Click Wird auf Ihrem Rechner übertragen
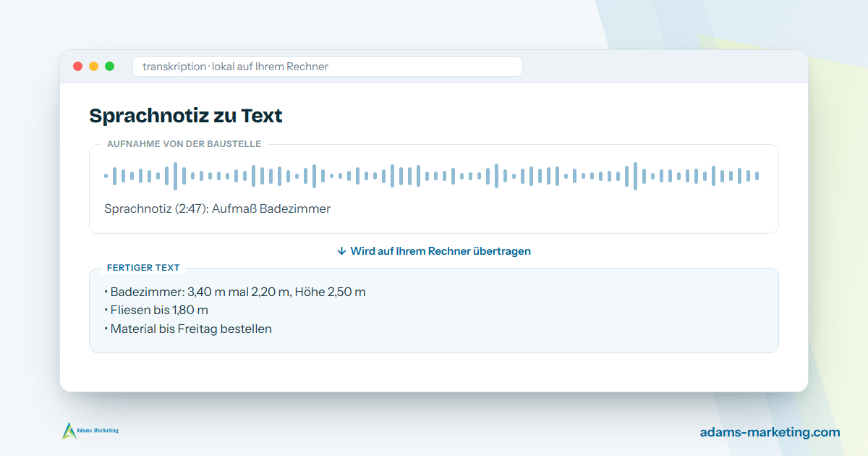Screen dimensions: 868x456 441,251
